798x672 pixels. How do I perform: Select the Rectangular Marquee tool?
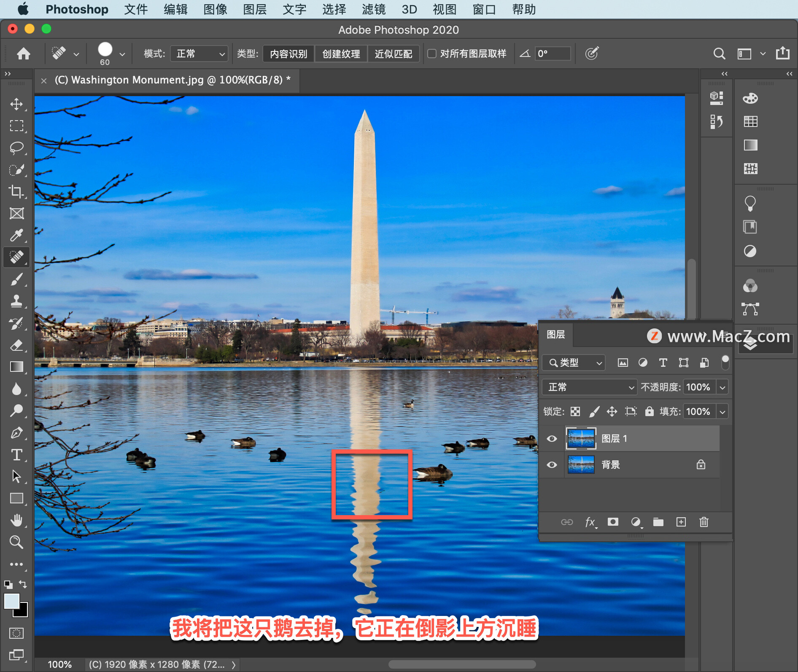click(x=16, y=126)
